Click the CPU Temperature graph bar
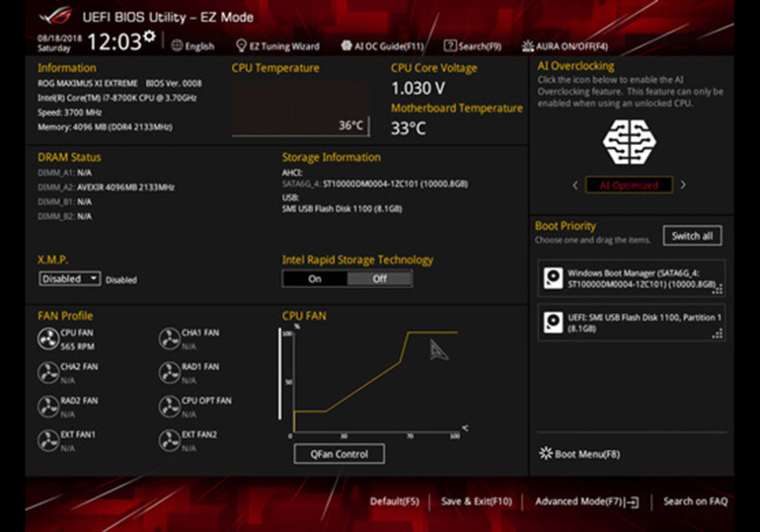 point(300,110)
